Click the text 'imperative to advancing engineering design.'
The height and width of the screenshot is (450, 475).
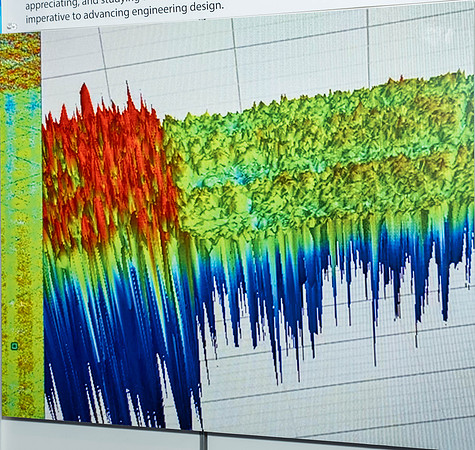[124, 13]
